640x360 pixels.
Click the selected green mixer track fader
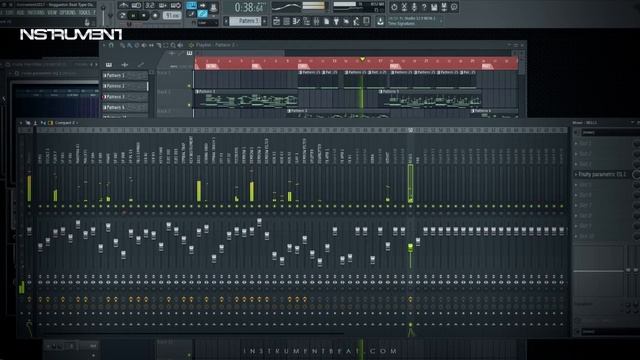click(410, 247)
